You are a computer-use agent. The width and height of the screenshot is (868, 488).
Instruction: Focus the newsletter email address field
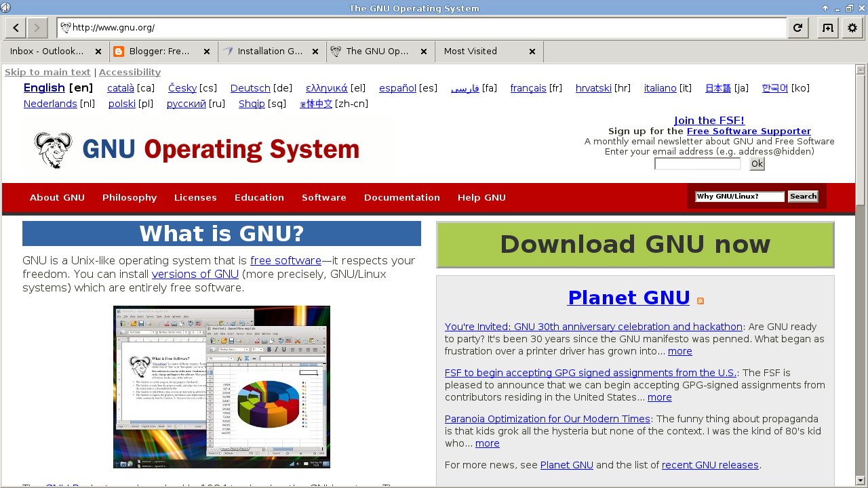[x=698, y=164]
